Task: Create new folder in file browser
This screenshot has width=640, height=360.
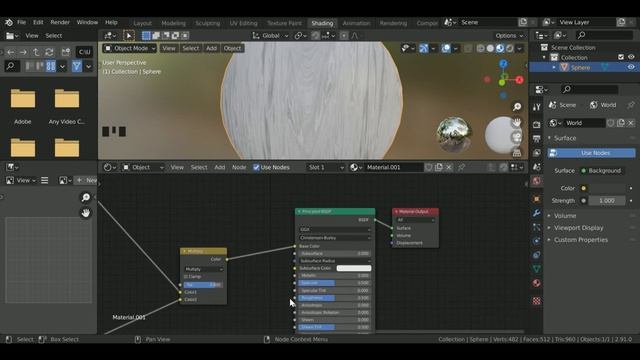Action: (66, 52)
